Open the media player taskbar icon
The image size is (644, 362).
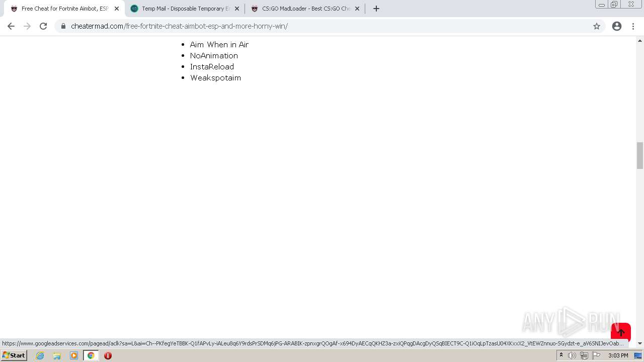(x=74, y=355)
